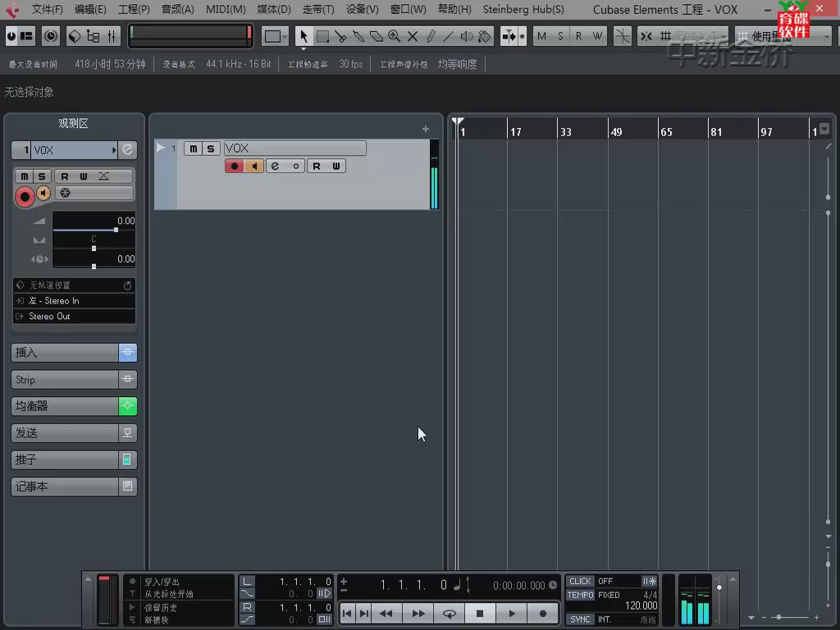Toggle Write automation W on VOX track

point(336,166)
